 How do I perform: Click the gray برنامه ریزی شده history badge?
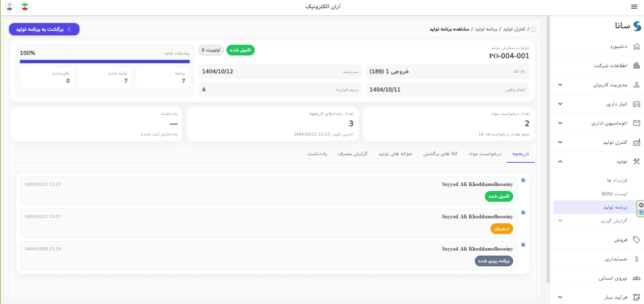pyautogui.click(x=494, y=261)
